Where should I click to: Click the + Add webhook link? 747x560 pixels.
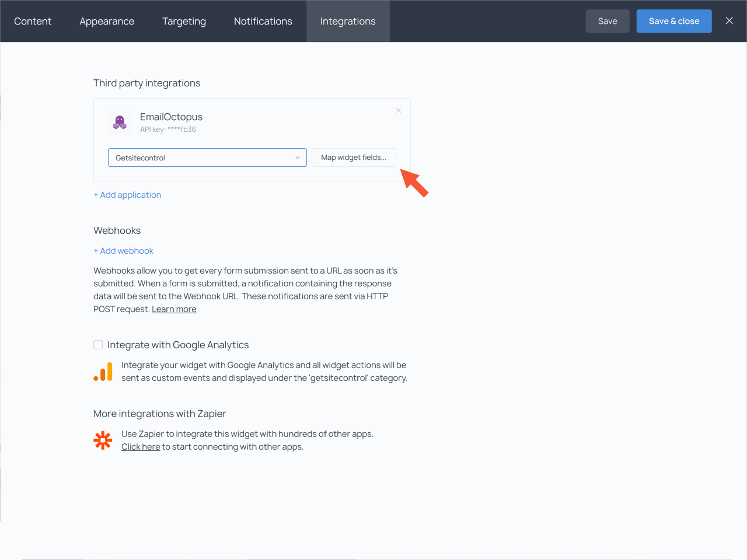tap(123, 251)
